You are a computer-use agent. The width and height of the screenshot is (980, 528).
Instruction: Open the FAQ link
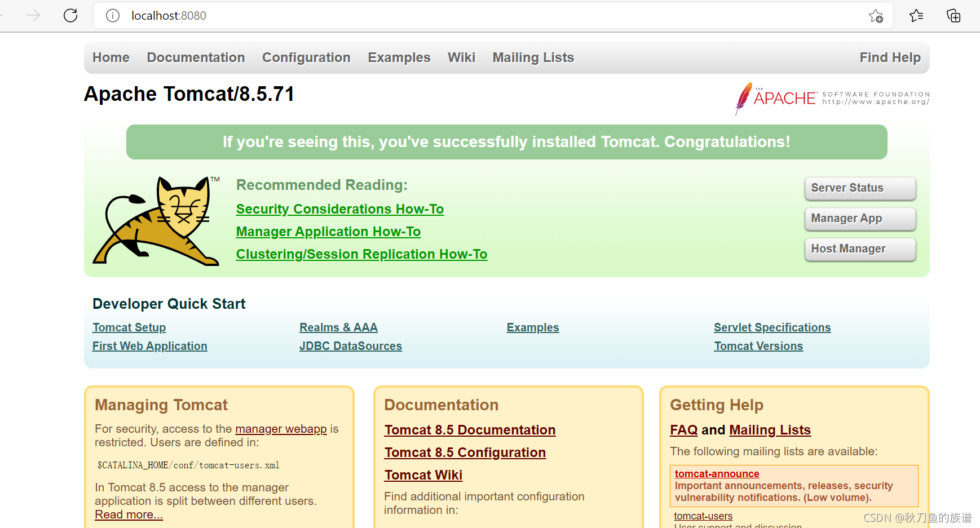[684, 430]
